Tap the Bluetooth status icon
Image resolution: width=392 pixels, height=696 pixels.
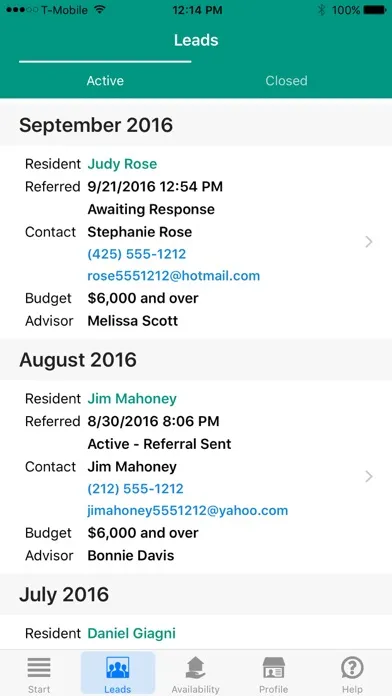[x=321, y=10]
